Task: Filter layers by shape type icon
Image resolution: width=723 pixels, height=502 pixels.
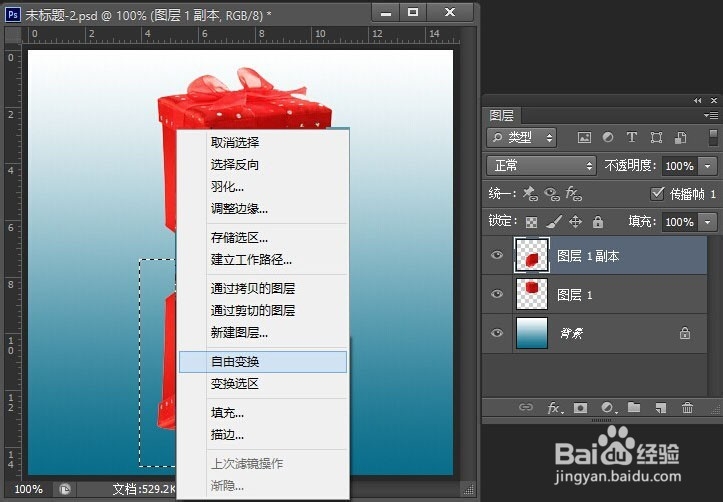Action: (656, 137)
